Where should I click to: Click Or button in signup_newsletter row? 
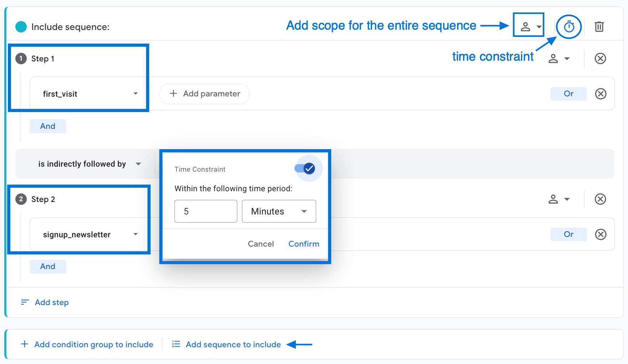click(568, 234)
